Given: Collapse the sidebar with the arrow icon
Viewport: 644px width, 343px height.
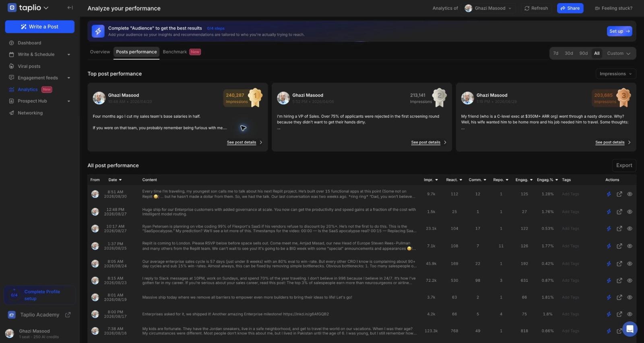Looking at the screenshot, I should pos(70,8).
